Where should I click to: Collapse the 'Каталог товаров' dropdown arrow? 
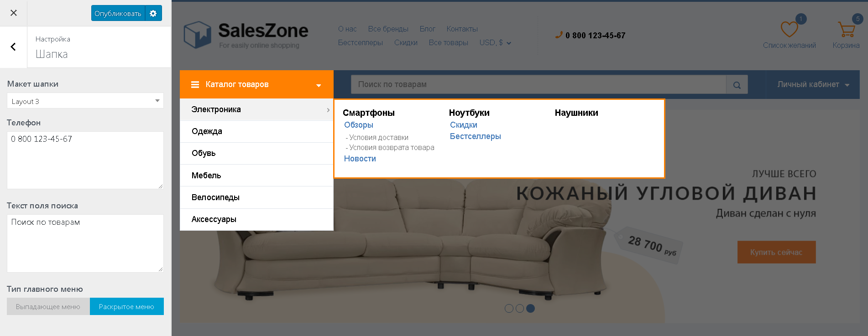[x=319, y=85]
